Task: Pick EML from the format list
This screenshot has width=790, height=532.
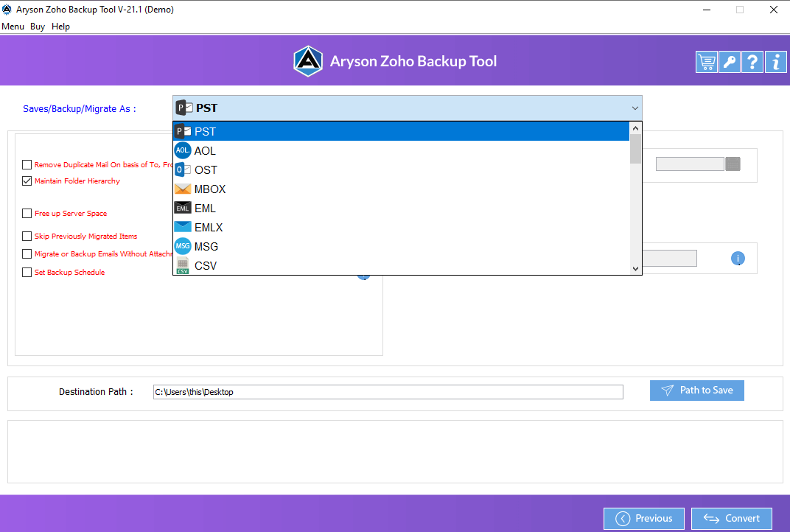Action: [x=402, y=208]
